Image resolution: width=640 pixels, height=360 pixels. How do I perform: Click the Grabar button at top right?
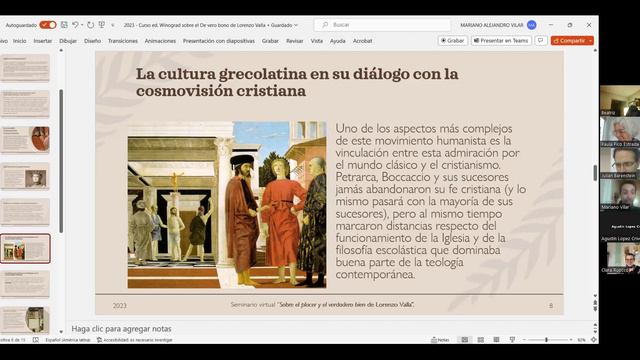(x=453, y=40)
